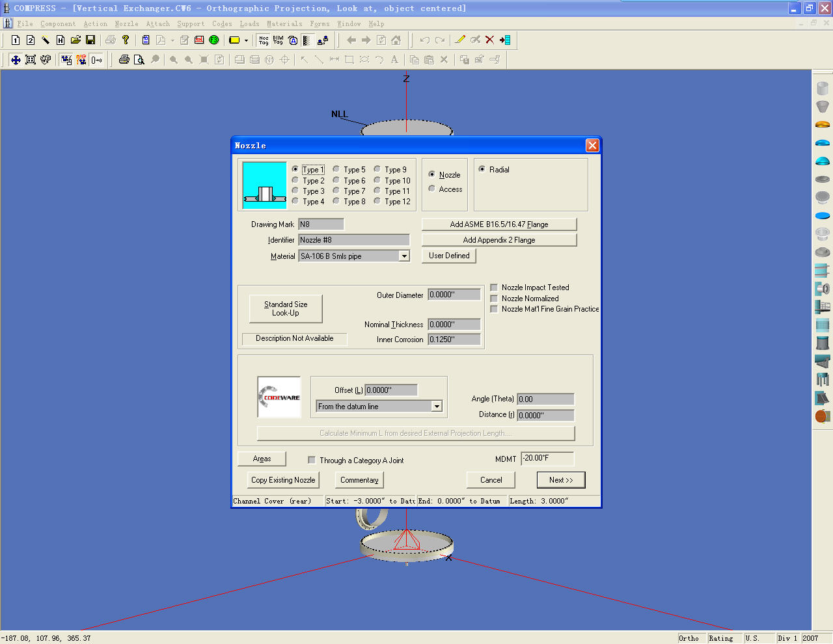Viewport: 833px width, 644px height.
Task: Open the Material dropdown for SA-106 B
Action: [x=404, y=256]
